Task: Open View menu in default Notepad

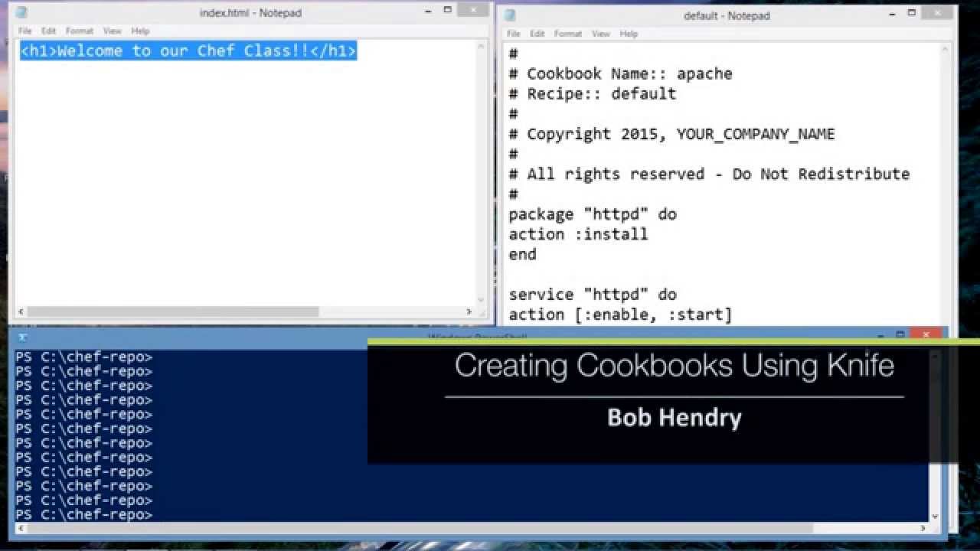Action: tap(601, 34)
